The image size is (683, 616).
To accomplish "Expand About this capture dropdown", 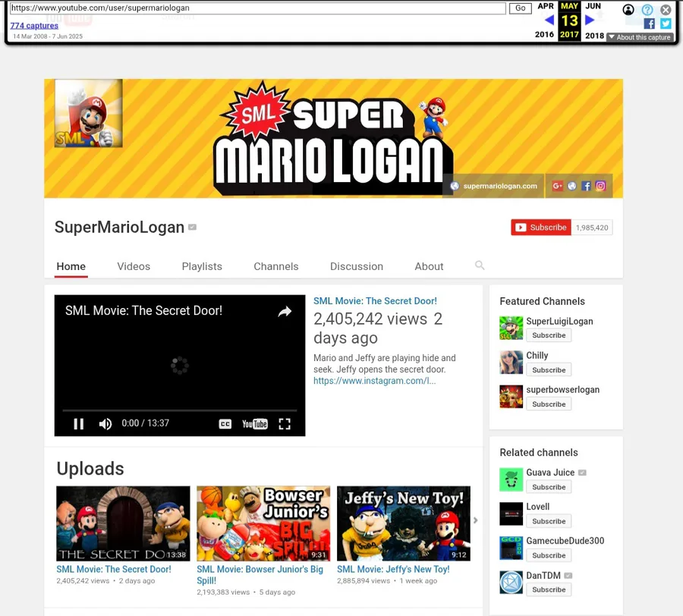I will (x=640, y=37).
